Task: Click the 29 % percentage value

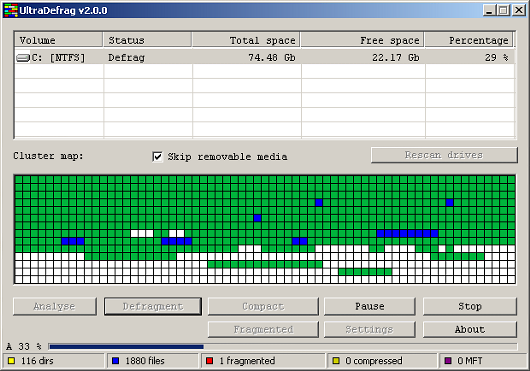Action: (x=497, y=58)
